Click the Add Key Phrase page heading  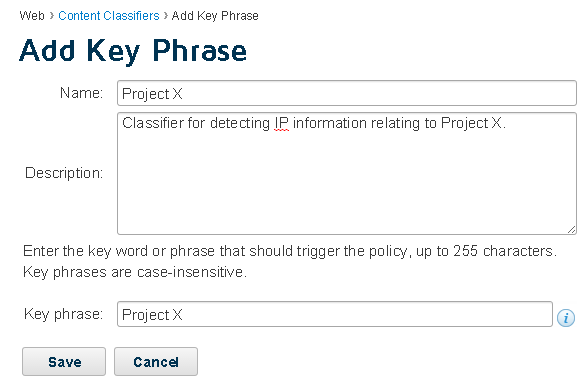pos(133,50)
